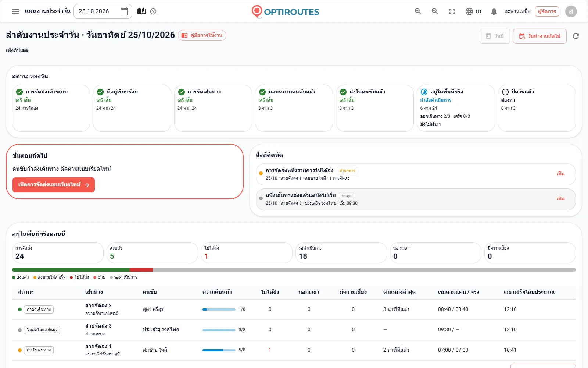Open the search magnifier icon
The width and height of the screenshot is (588, 368).
coord(418,11)
